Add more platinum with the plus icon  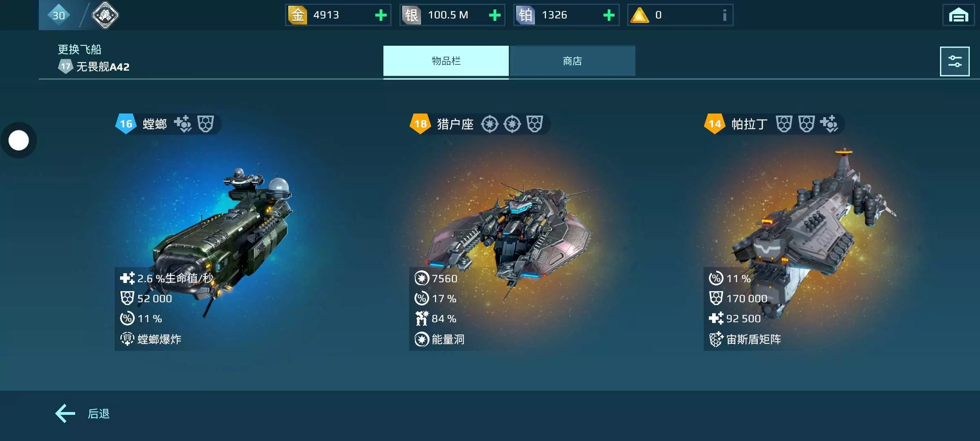pyautogui.click(x=608, y=15)
